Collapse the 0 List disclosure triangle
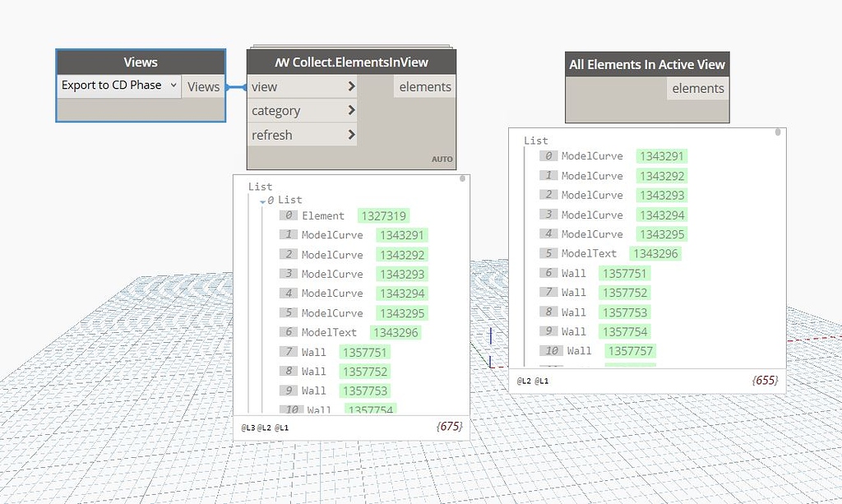Viewport: 842px width, 504px height. (x=261, y=200)
